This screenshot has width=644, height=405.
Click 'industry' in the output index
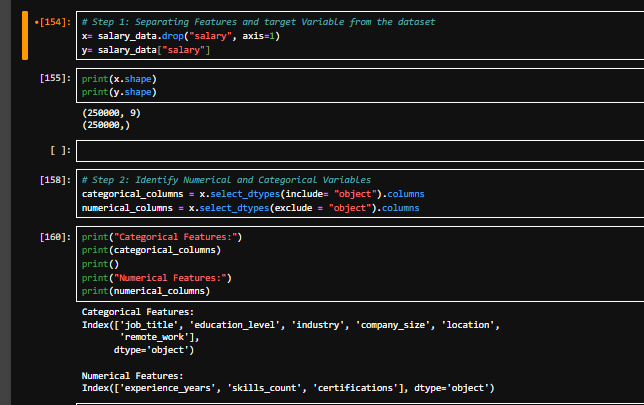click(x=317, y=325)
